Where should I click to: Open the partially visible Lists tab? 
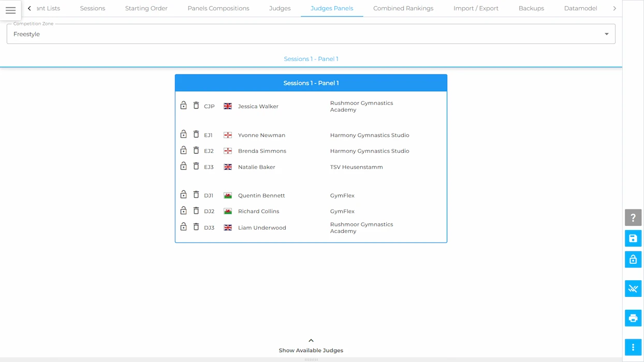[x=48, y=8]
